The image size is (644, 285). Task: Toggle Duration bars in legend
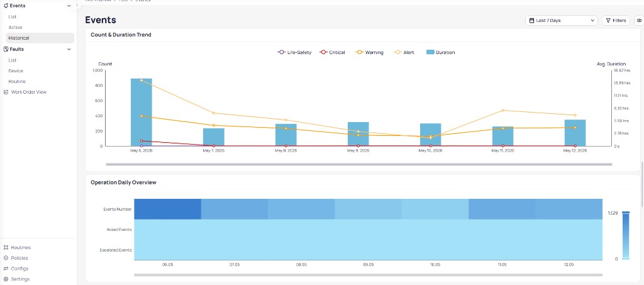tap(440, 53)
